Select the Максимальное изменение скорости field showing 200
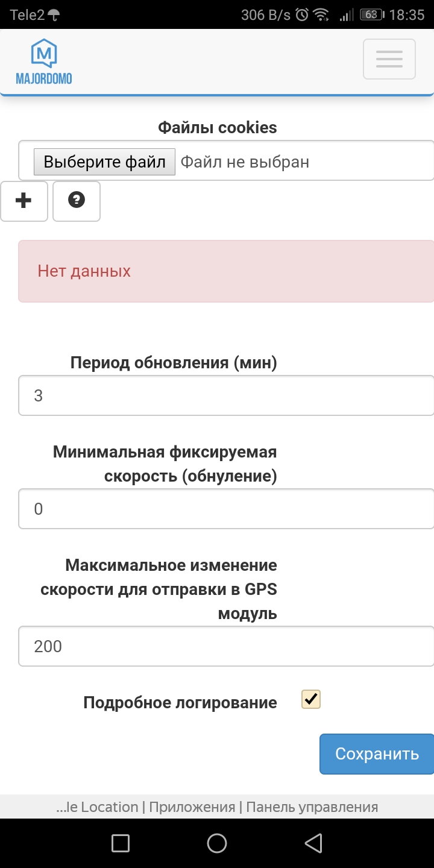This screenshot has width=434, height=868. point(226,646)
